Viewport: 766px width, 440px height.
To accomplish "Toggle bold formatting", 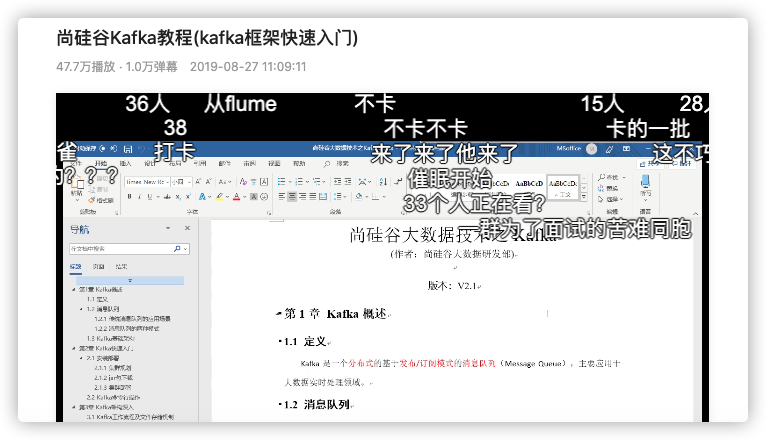I will [129, 197].
